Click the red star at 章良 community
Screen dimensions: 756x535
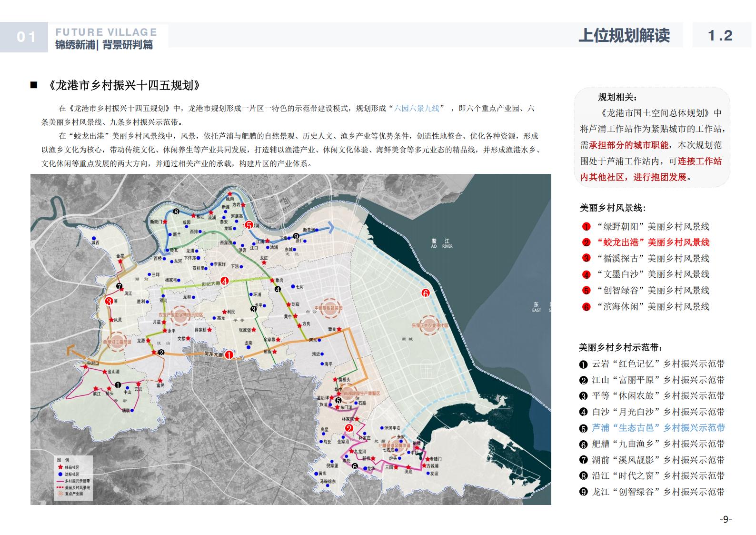(340, 329)
